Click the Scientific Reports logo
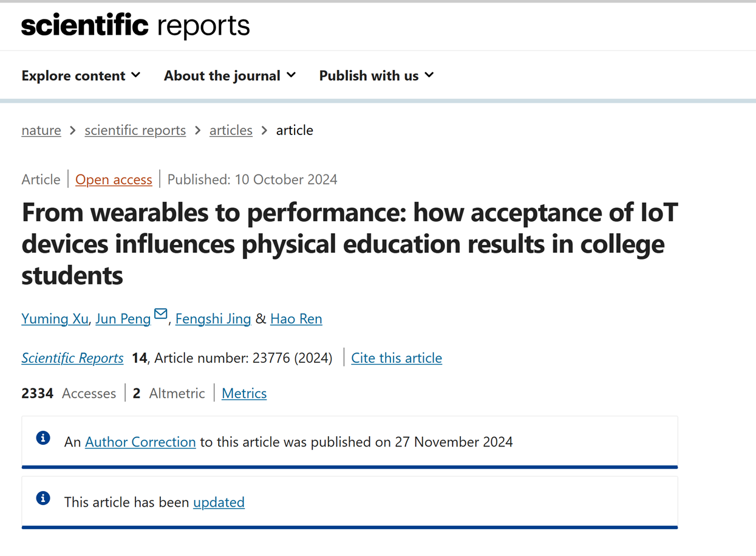 point(135,26)
